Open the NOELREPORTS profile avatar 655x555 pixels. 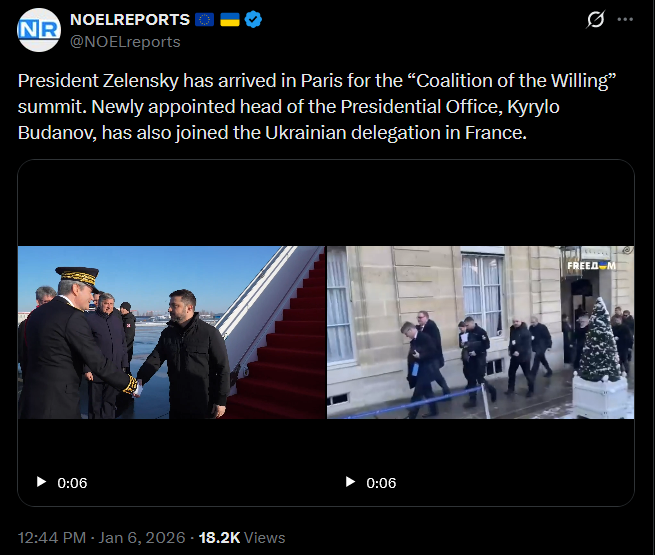click(x=39, y=30)
